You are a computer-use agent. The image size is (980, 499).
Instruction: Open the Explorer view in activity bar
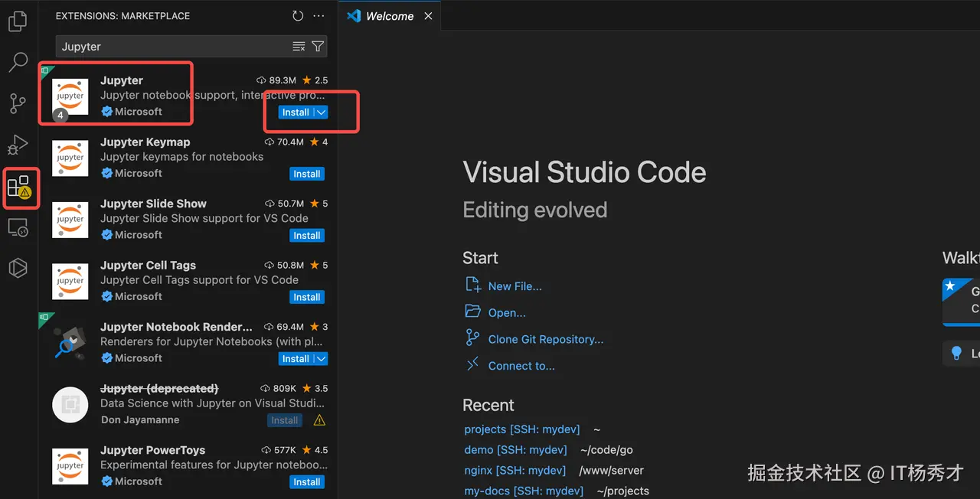[18, 21]
